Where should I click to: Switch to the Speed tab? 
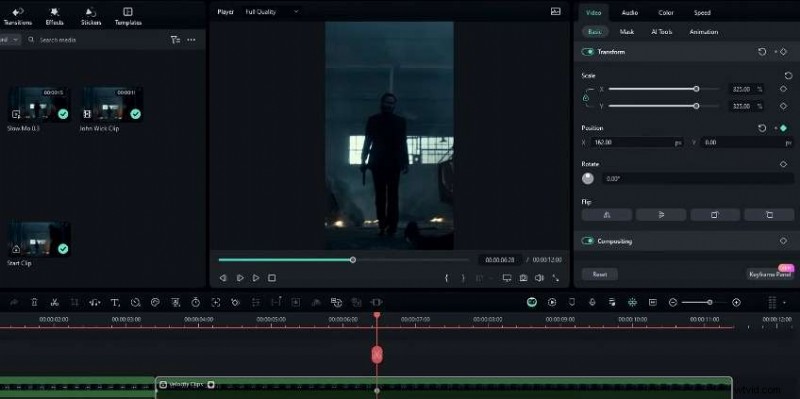pyautogui.click(x=702, y=13)
